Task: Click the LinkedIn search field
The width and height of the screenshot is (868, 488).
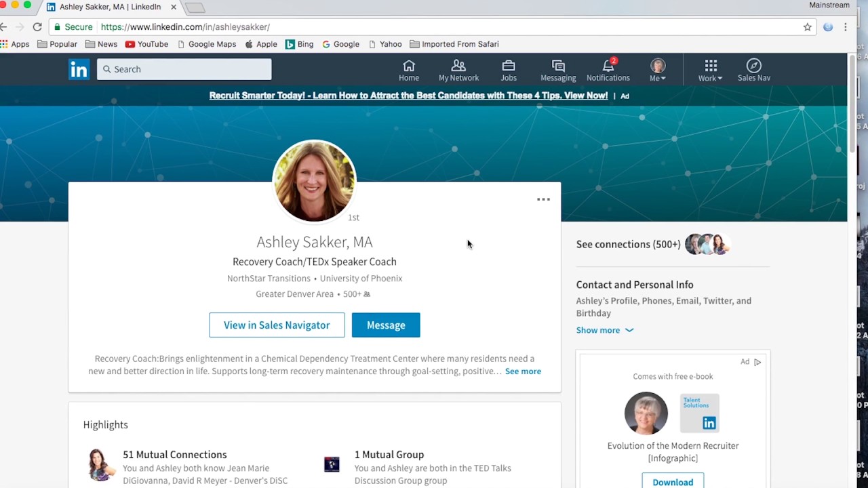Action: click(x=184, y=69)
